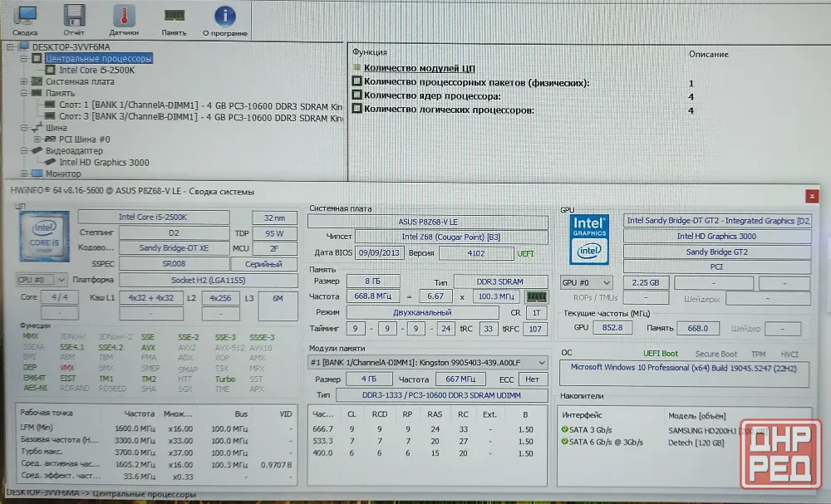Image resolution: width=831 pixels, height=504 pixels.
Task: Click the 400.0 memory timing row
Action: 427,453
